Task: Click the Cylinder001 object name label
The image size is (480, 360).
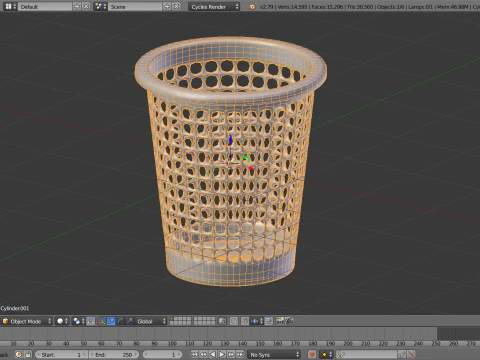Action: coord(15,308)
